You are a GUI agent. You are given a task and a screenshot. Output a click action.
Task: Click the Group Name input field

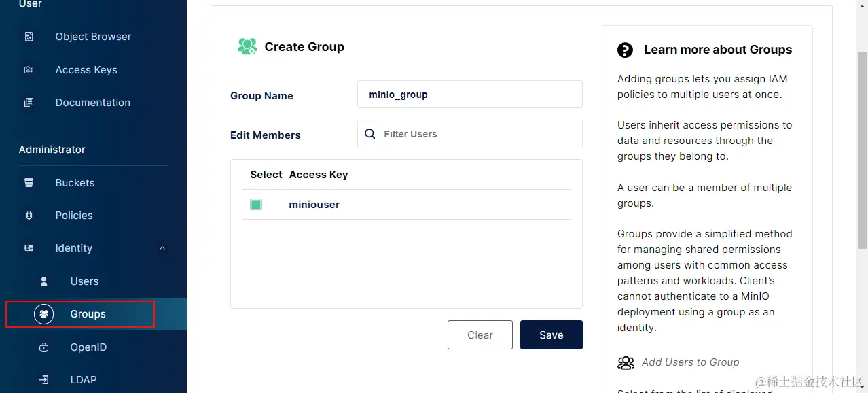(x=469, y=95)
